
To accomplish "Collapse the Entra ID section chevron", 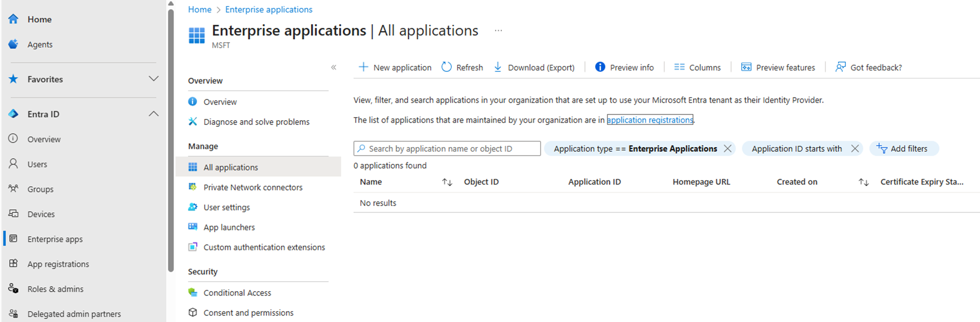I will pyautogui.click(x=153, y=114).
